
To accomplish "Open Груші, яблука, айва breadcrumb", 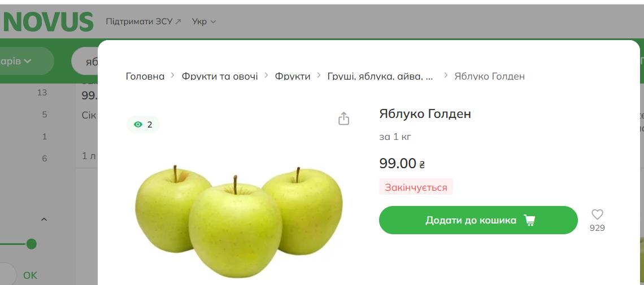I will coord(380,76).
